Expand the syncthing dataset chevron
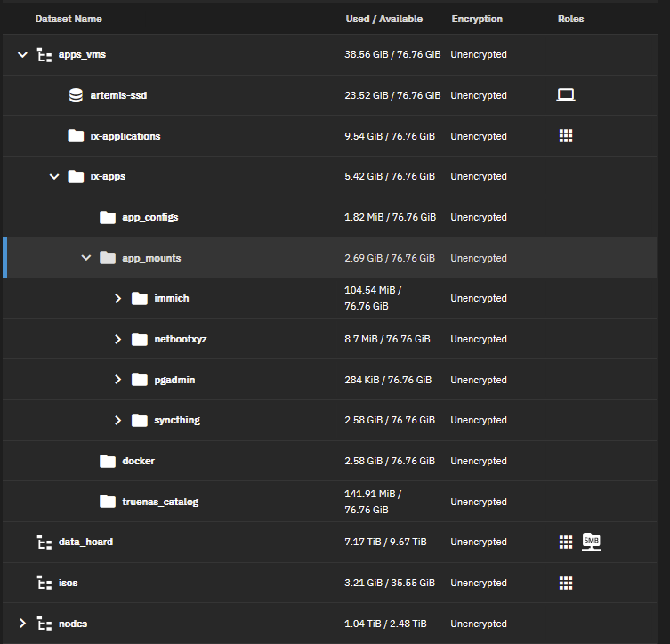 pos(118,420)
